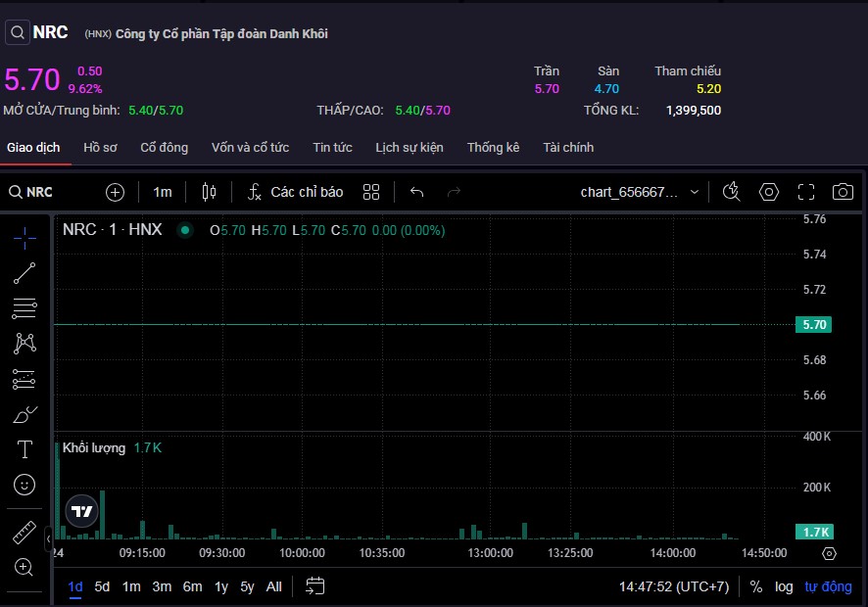868x607 pixels.
Task: Click the zoom in tool
Action: 24,567
